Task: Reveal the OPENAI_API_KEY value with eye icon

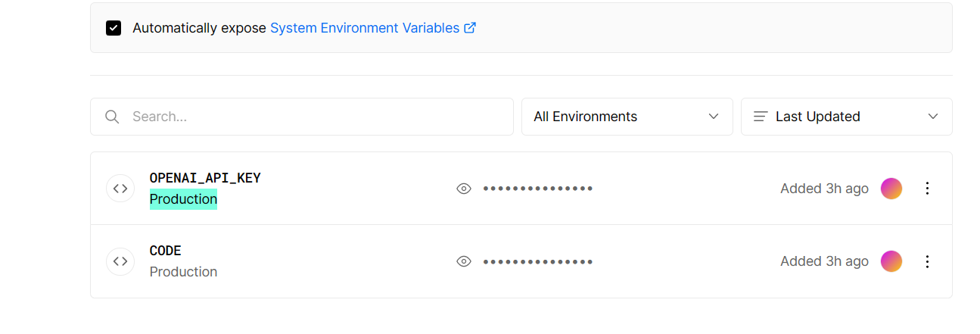Action: (x=464, y=189)
